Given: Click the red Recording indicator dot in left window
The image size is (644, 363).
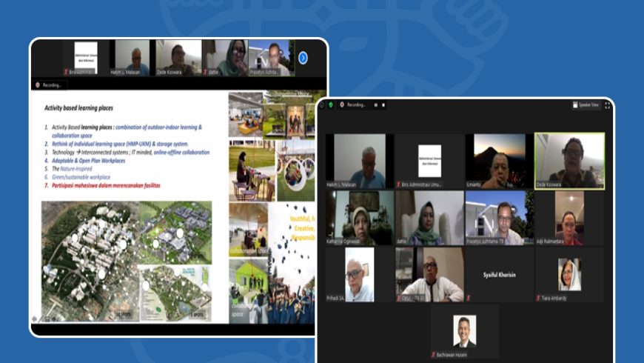Looking at the screenshot, I should [38, 85].
